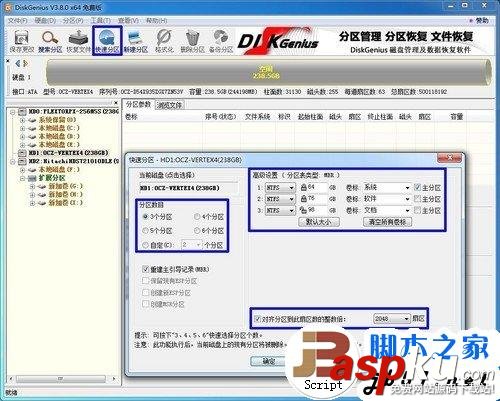
Task: Open the 卷标 dropdown showing 文档
Action: point(407,210)
